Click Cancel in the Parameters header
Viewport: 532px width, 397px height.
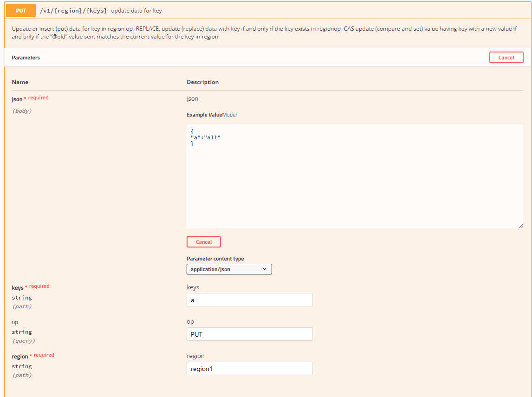point(506,58)
